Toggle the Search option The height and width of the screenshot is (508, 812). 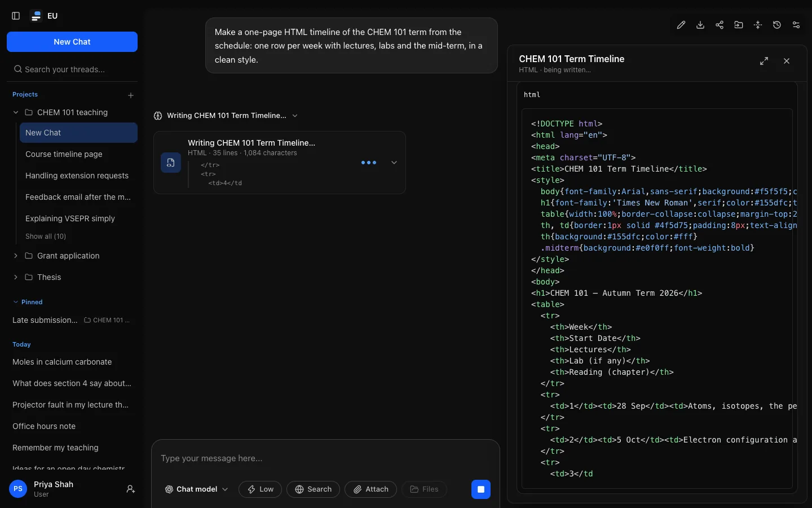(314, 489)
